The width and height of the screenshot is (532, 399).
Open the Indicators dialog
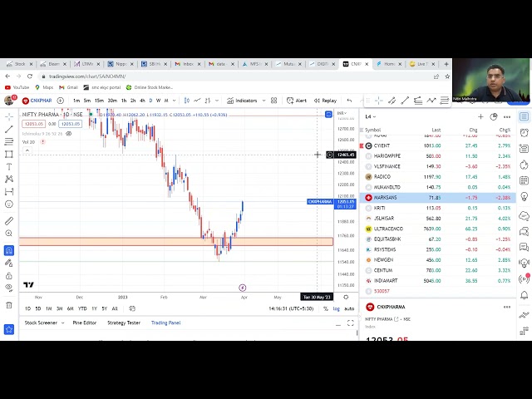(x=242, y=101)
